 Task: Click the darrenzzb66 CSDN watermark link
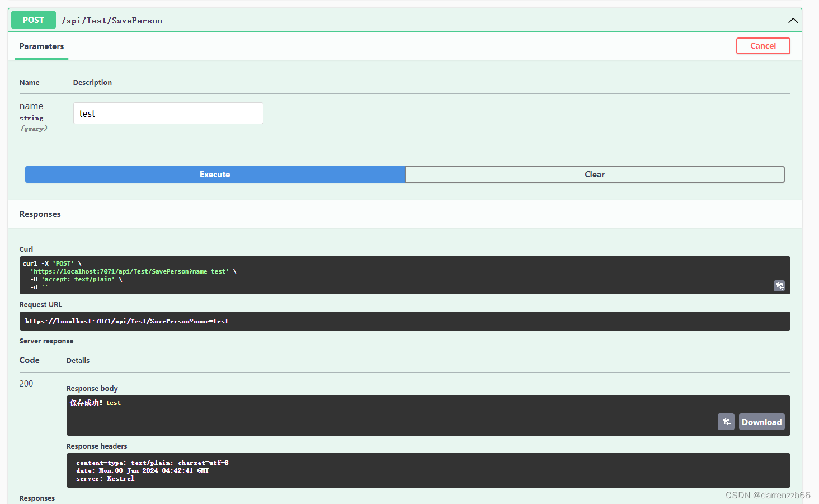[x=768, y=494]
